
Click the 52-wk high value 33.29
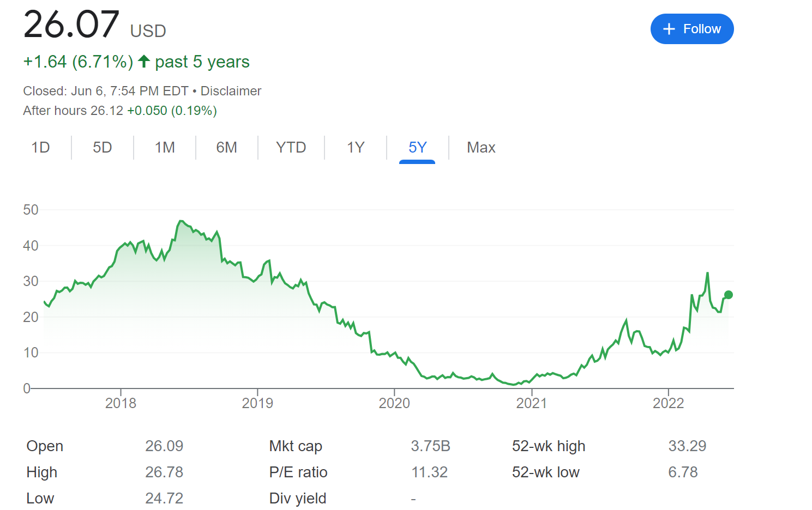pyautogui.click(x=687, y=446)
